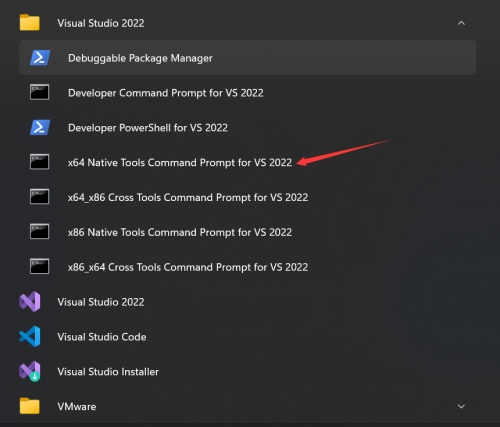Screen dimensions: 500x427
Task: Open Debuggable Package Manager entry
Action: point(247,58)
